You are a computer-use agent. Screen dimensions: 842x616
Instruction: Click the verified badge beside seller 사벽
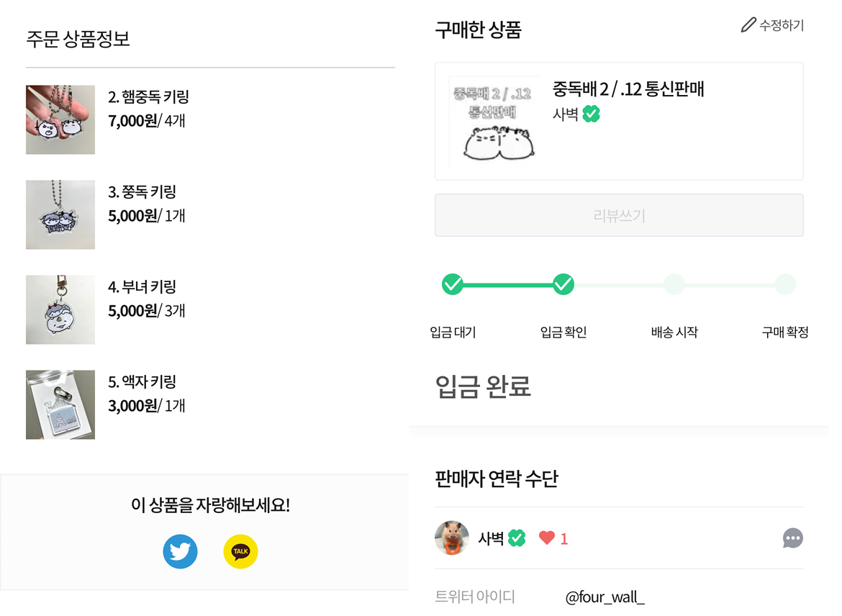point(517,538)
